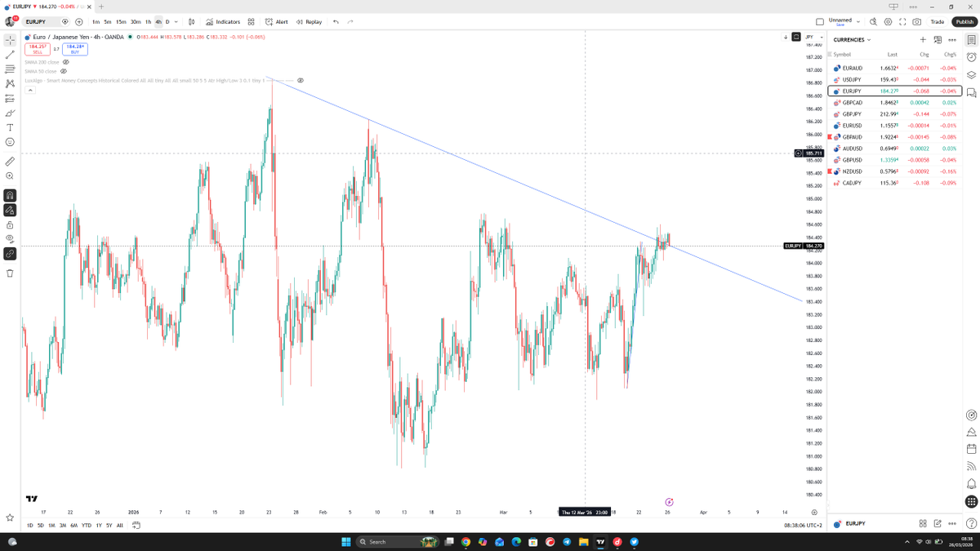This screenshot has width=980, height=551.
Task: Open the emoji and icons tool
Action: (x=10, y=142)
